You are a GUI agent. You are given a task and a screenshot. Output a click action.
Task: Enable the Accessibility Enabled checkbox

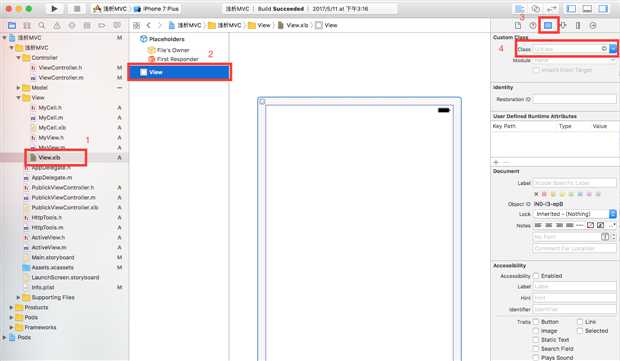pyautogui.click(x=536, y=276)
